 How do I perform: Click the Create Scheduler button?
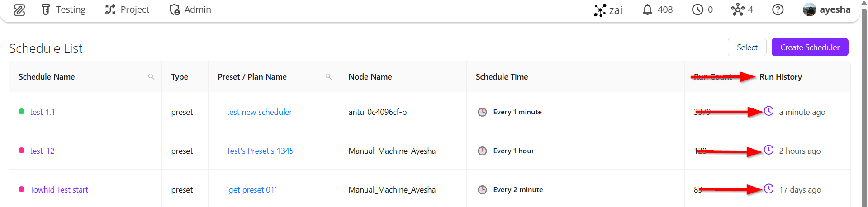[810, 47]
